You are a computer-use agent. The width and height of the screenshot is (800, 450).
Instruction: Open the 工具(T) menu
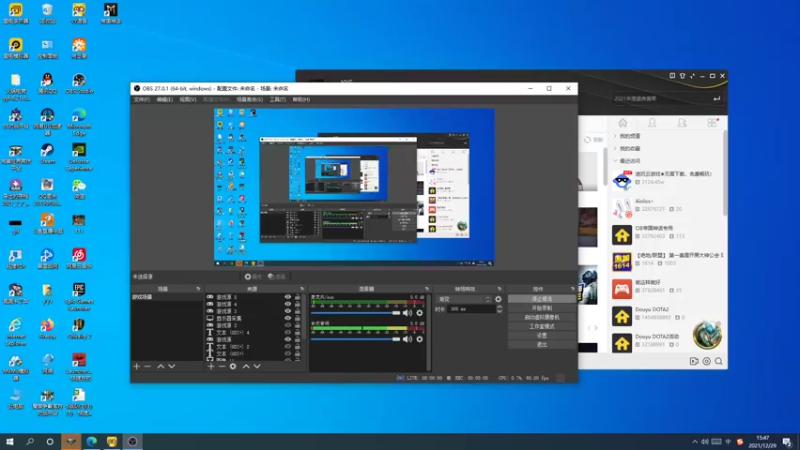click(x=278, y=99)
